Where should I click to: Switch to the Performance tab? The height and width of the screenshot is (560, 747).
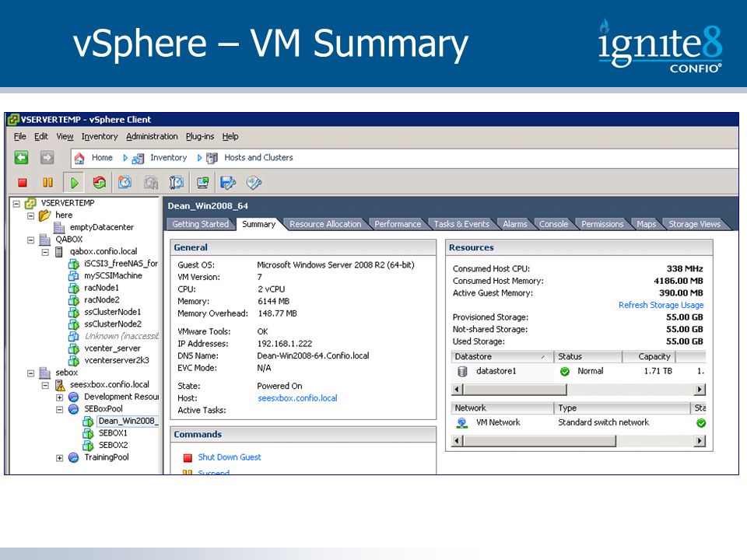[398, 224]
